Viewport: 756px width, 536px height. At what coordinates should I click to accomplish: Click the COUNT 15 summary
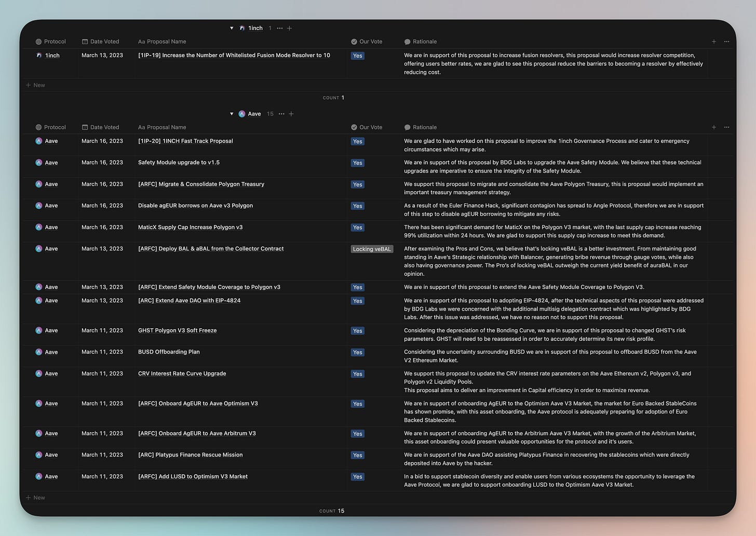332,511
